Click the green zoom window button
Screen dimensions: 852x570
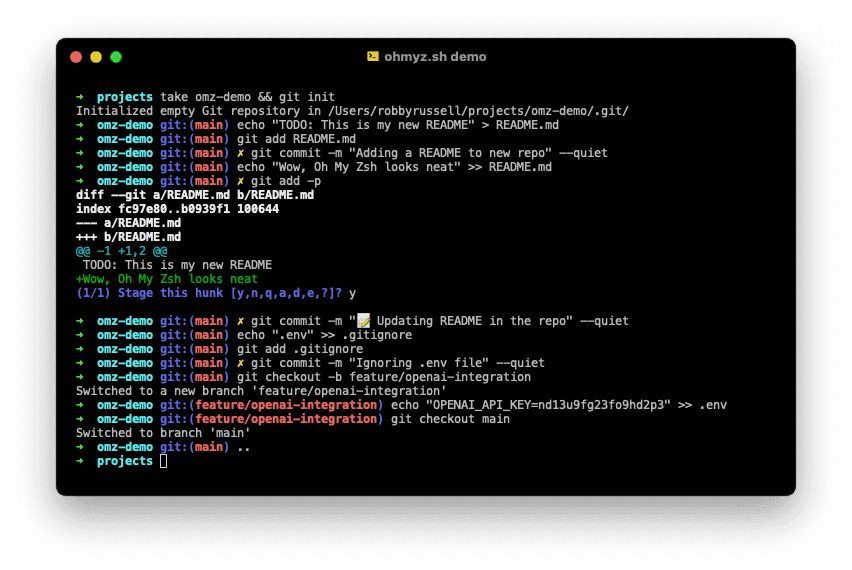(x=116, y=57)
